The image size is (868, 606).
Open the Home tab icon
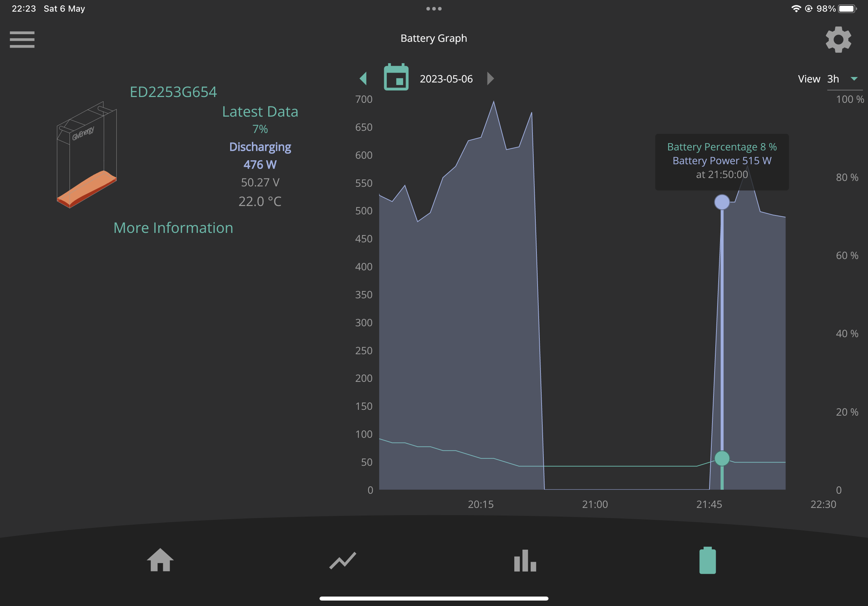click(x=160, y=559)
